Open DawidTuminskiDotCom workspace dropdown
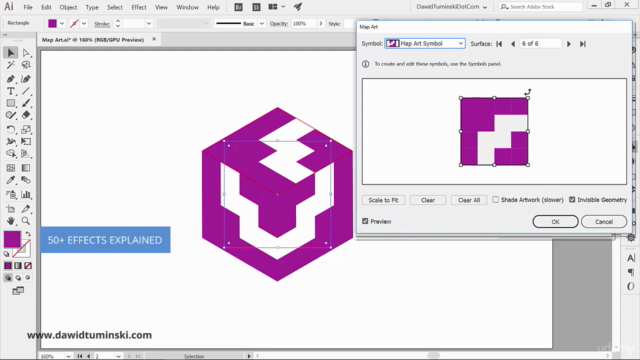Viewport: 640px width, 360px height. coord(451,7)
